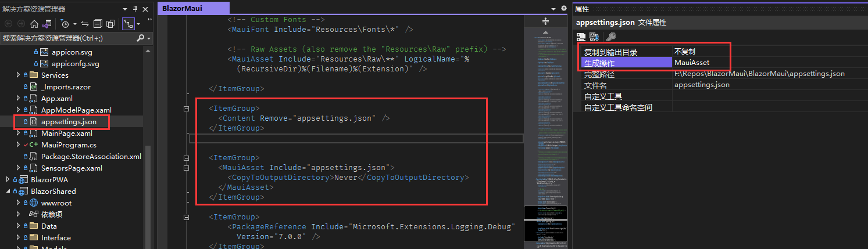Click the split editor handle above the minimap

545,21
